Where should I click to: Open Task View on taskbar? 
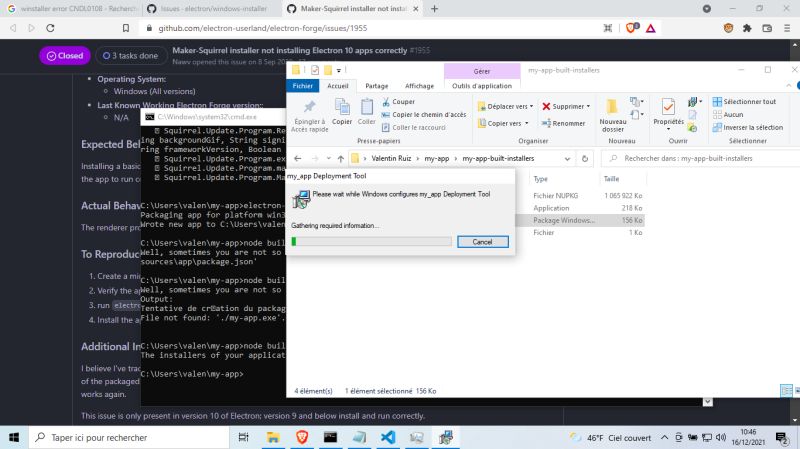[x=243, y=437]
